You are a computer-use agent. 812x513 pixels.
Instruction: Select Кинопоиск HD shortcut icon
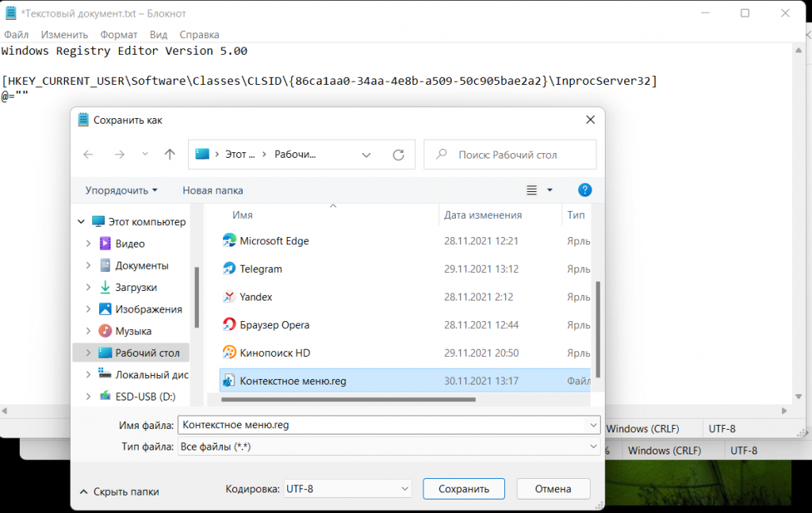coord(229,353)
